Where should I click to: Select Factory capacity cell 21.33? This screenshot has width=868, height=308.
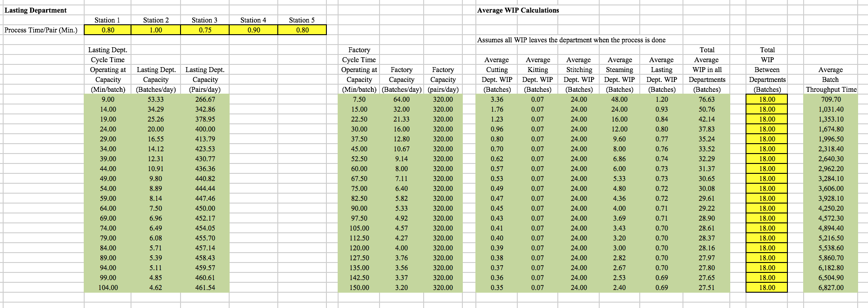point(402,119)
